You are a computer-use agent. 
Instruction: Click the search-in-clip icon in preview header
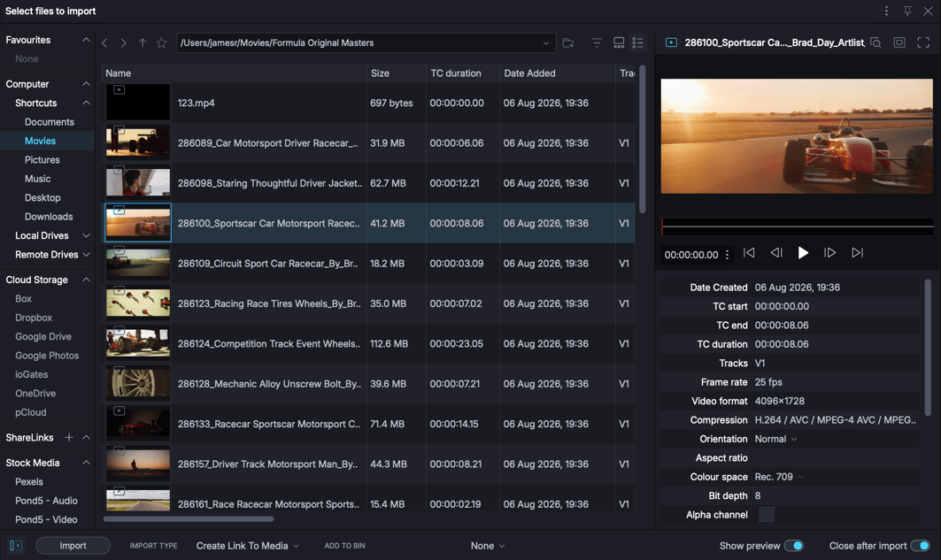tap(875, 42)
